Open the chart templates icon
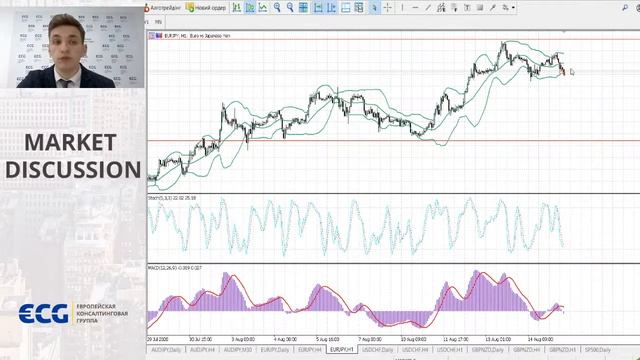The image size is (640, 360). point(359,7)
